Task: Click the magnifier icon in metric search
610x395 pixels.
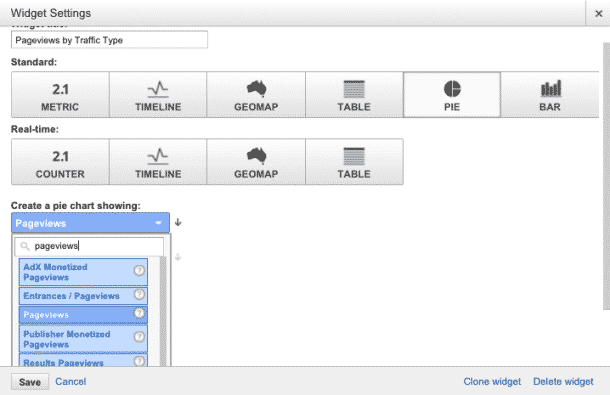Action: click(x=25, y=246)
